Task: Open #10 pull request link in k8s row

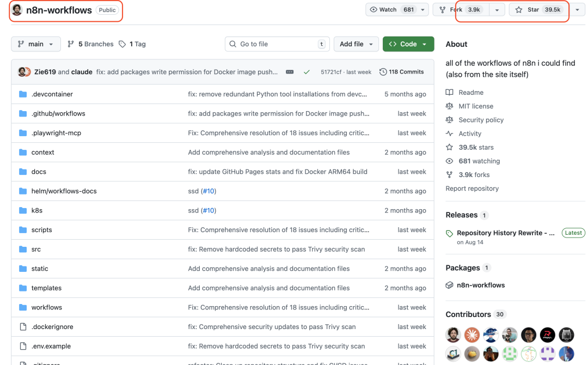Action: (x=209, y=210)
